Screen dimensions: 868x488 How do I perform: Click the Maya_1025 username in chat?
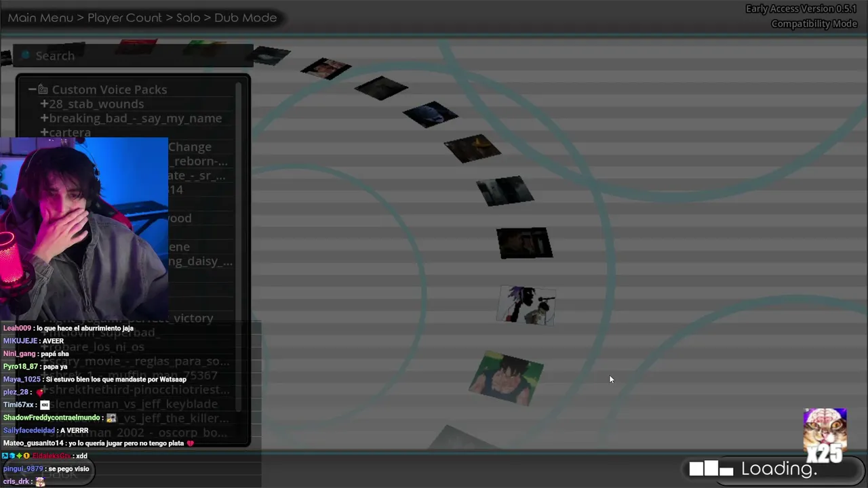(x=22, y=380)
